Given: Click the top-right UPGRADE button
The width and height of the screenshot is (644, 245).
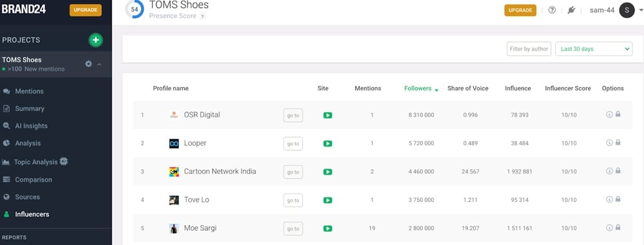Looking at the screenshot, I should [x=520, y=10].
